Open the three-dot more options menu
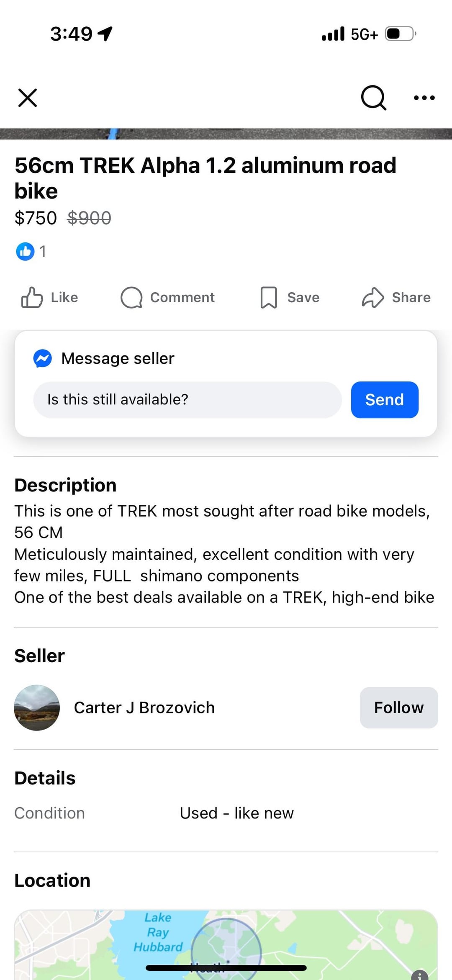Screen dimensions: 452x980 click(x=424, y=98)
